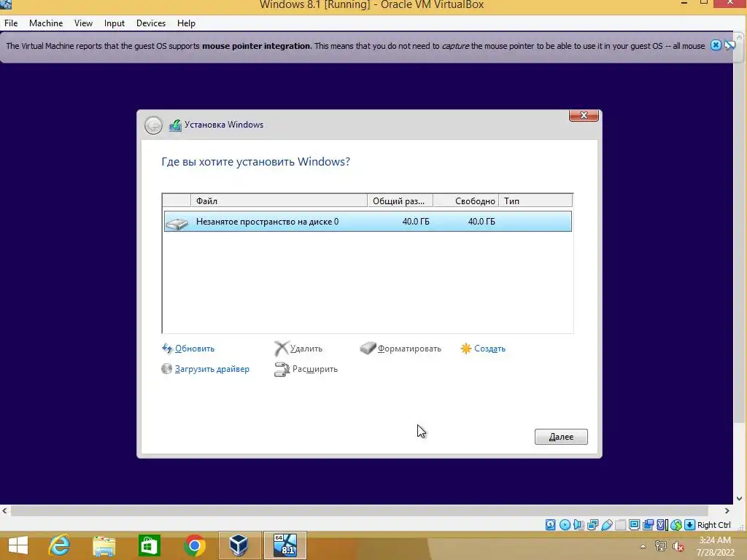This screenshot has height=560, width=747.
Task: Click the left arrow of horizontal scrollbar
Action: click(5, 510)
